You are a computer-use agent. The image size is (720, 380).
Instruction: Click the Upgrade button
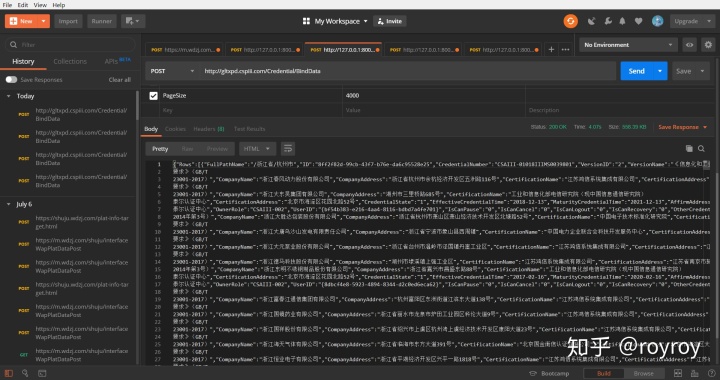coord(692,21)
